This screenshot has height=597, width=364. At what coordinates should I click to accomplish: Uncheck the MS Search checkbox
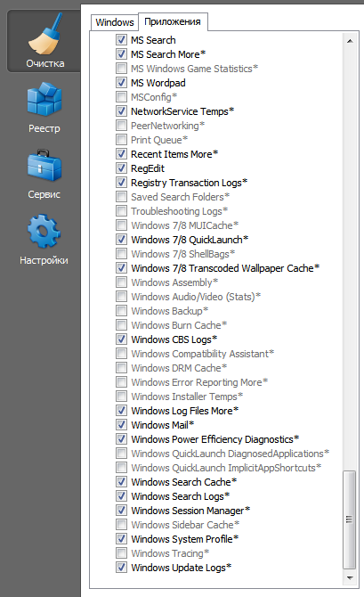coord(121,39)
